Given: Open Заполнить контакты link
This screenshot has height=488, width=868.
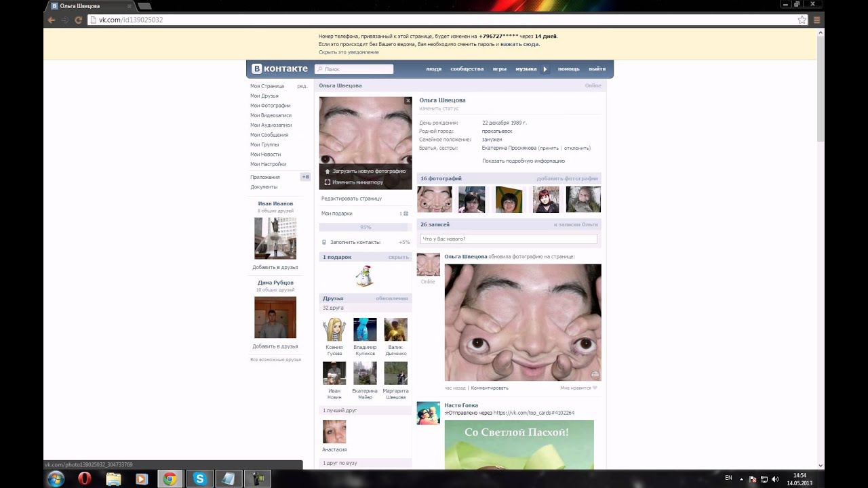Looking at the screenshot, I should 355,242.
